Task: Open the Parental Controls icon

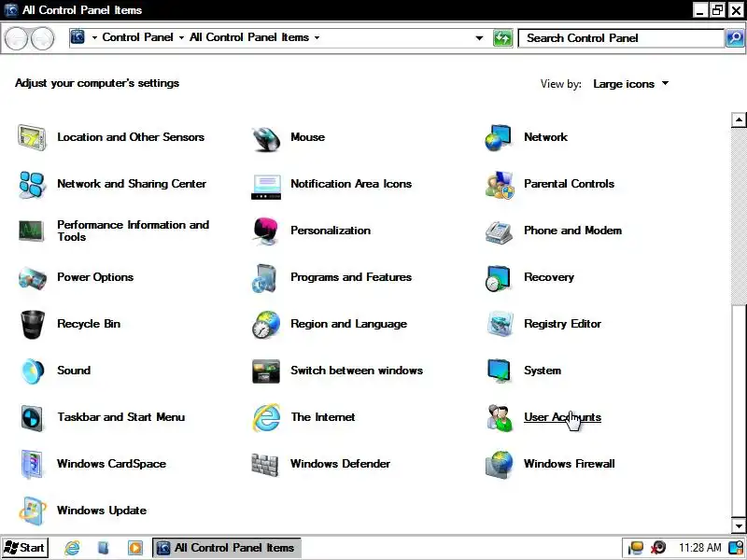Action: click(500, 185)
